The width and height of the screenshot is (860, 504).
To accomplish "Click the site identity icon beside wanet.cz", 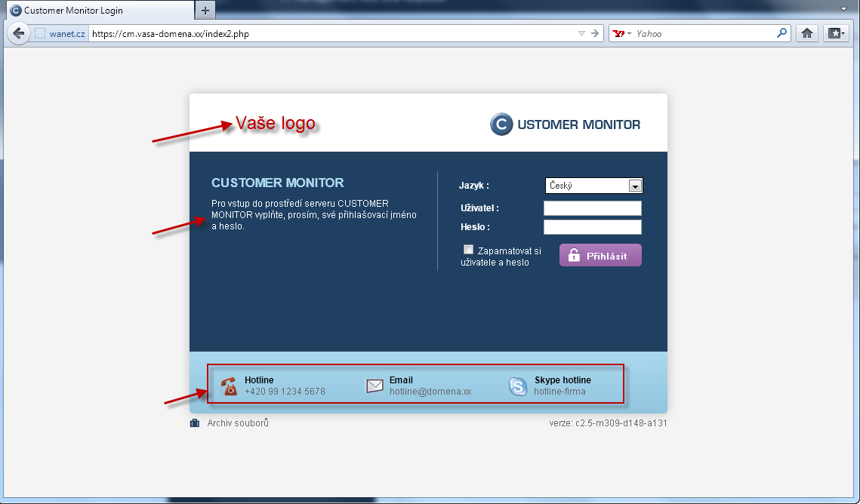I will (x=40, y=33).
